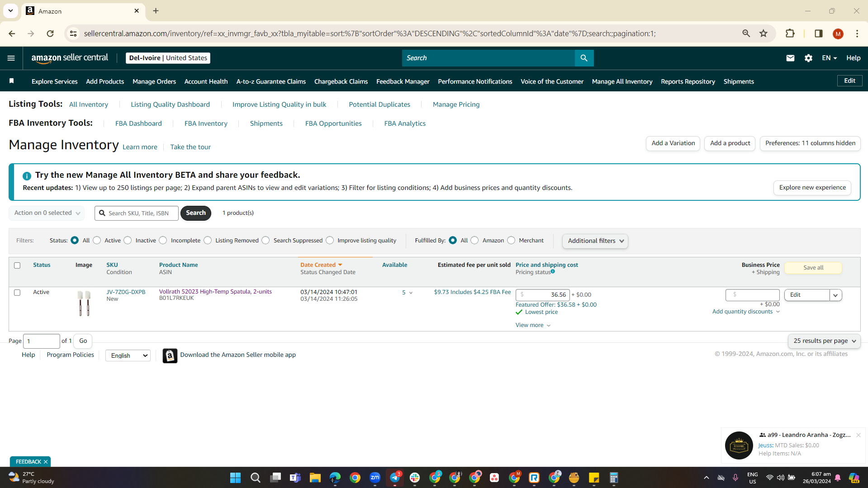Open the messages envelope icon
The height and width of the screenshot is (488, 868).
tap(790, 58)
